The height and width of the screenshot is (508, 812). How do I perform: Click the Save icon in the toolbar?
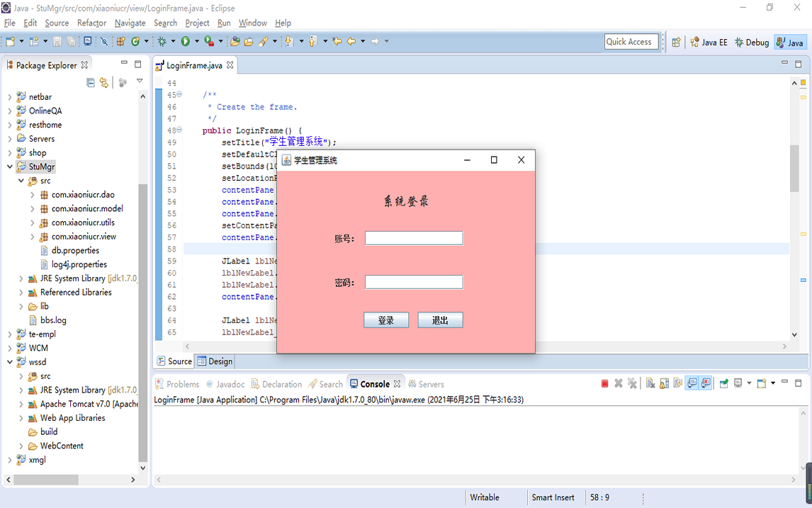pos(57,41)
